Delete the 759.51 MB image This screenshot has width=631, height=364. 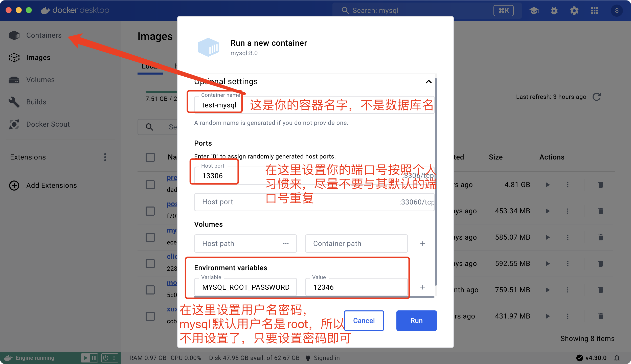(601, 290)
